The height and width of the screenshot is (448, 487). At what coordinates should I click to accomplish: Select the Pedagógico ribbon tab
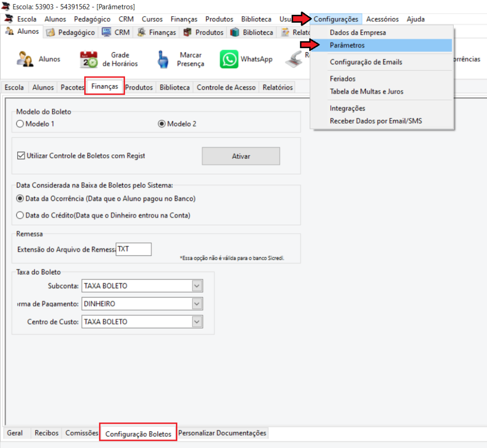[x=70, y=32]
